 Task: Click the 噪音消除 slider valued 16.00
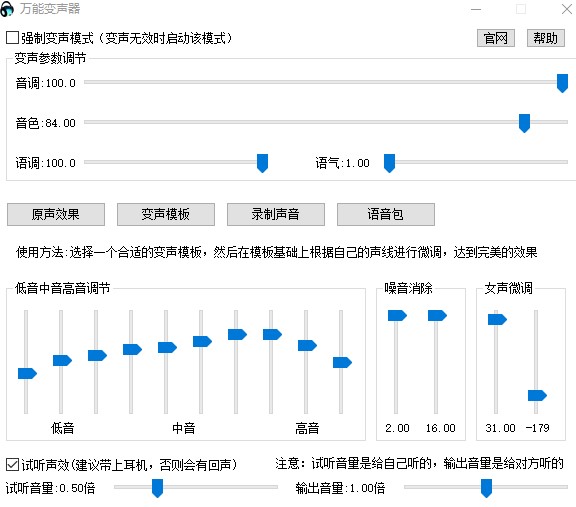point(437,315)
